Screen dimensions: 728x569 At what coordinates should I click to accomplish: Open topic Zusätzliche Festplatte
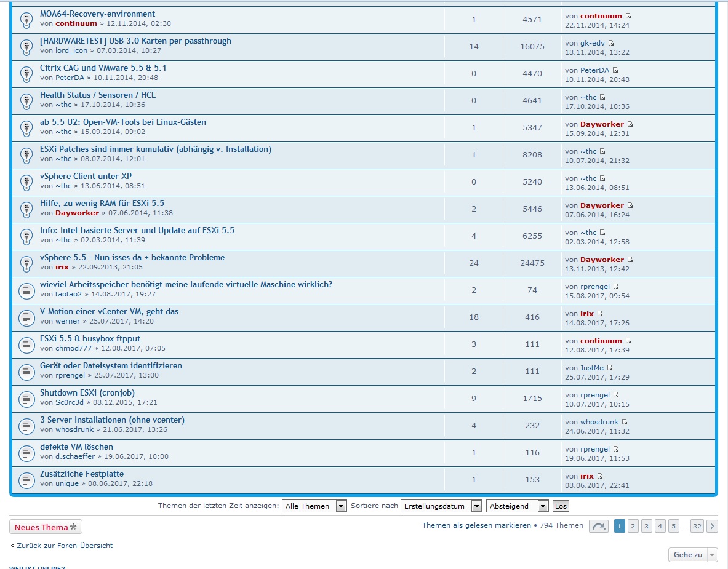pos(82,474)
